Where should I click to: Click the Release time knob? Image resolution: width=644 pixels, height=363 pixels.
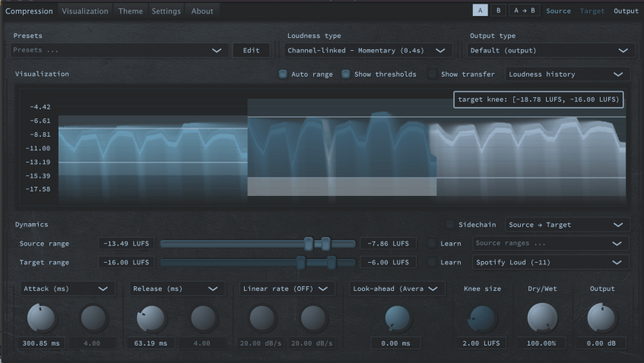point(151,318)
